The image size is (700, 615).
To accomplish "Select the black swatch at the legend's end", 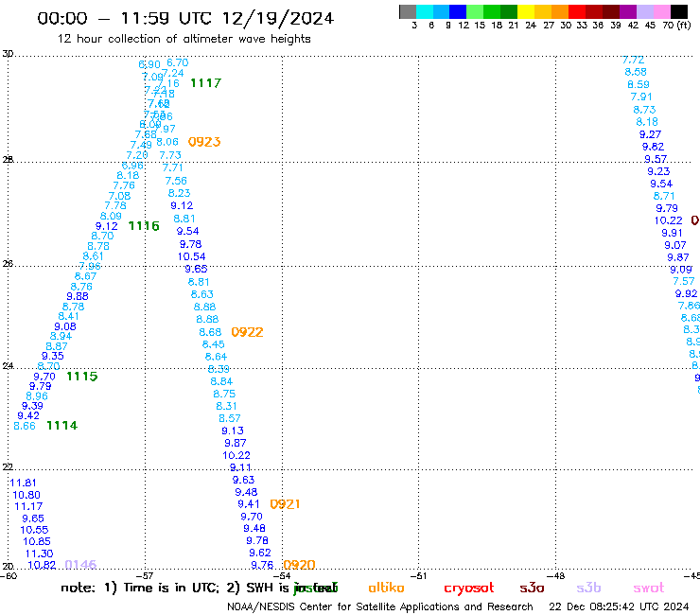I will tap(678, 11).
